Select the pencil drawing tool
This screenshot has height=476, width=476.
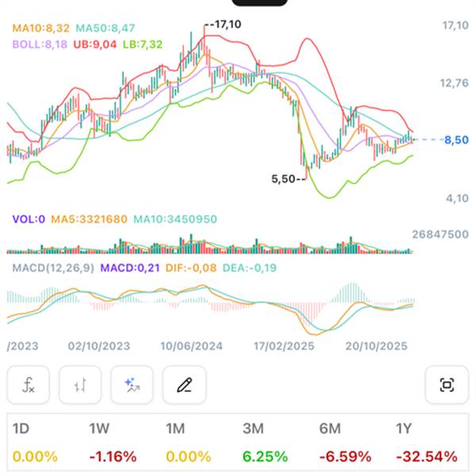coord(184,386)
